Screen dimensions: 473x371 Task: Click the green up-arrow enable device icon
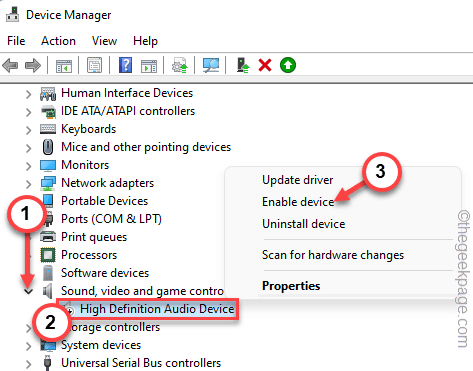288,65
